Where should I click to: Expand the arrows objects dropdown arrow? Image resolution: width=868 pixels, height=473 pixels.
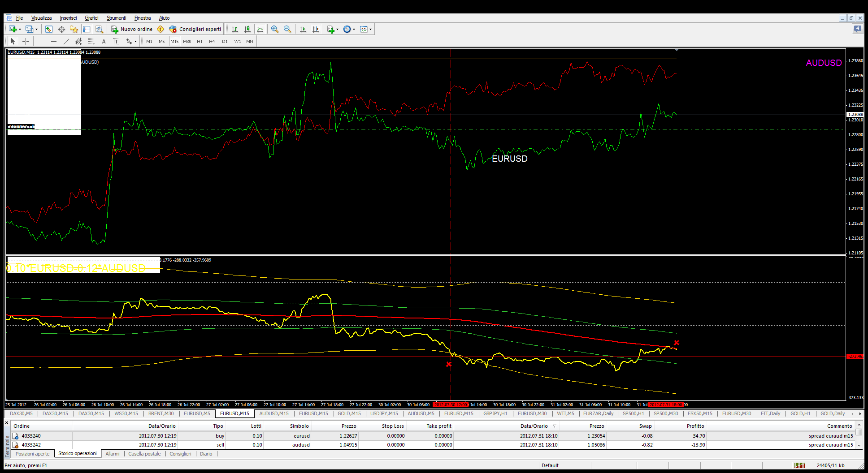click(x=135, y=41)
